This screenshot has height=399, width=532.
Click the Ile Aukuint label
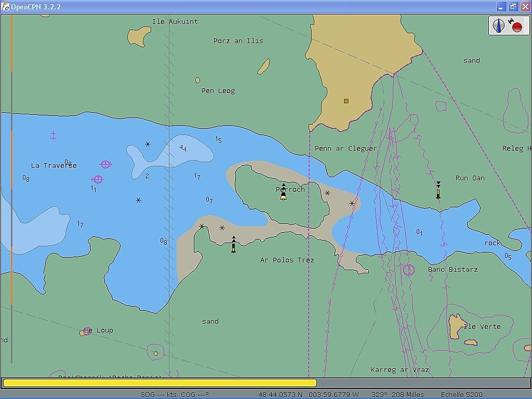coord(175,21)
